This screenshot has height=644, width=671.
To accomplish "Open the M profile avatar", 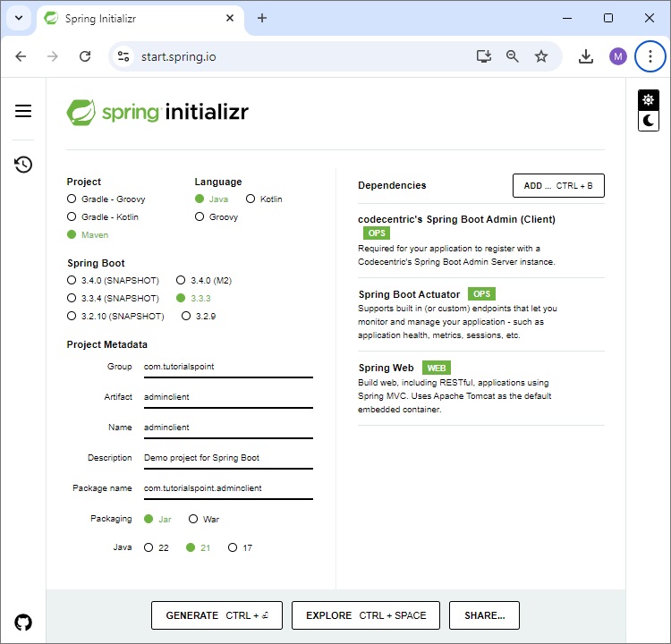I will (x=618, y=56).
